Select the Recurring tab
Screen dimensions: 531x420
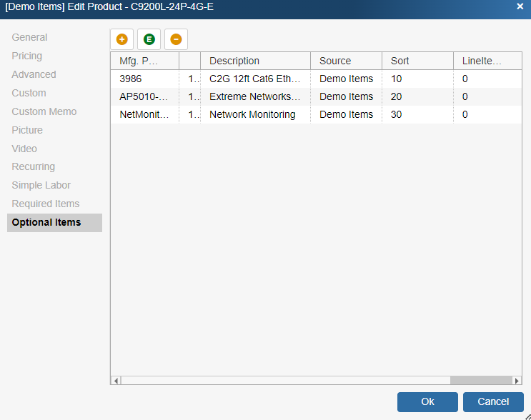click(x=33, y=166)
